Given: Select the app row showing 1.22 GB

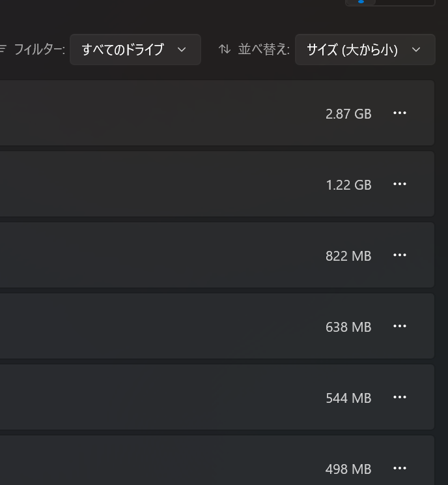Looking at the screenshot, I should (x=217, y=184).
